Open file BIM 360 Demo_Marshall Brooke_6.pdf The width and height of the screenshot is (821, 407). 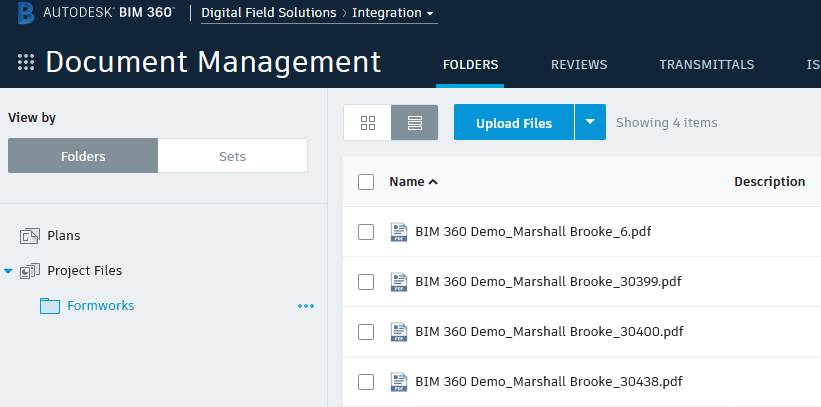(x=533, y=232)
